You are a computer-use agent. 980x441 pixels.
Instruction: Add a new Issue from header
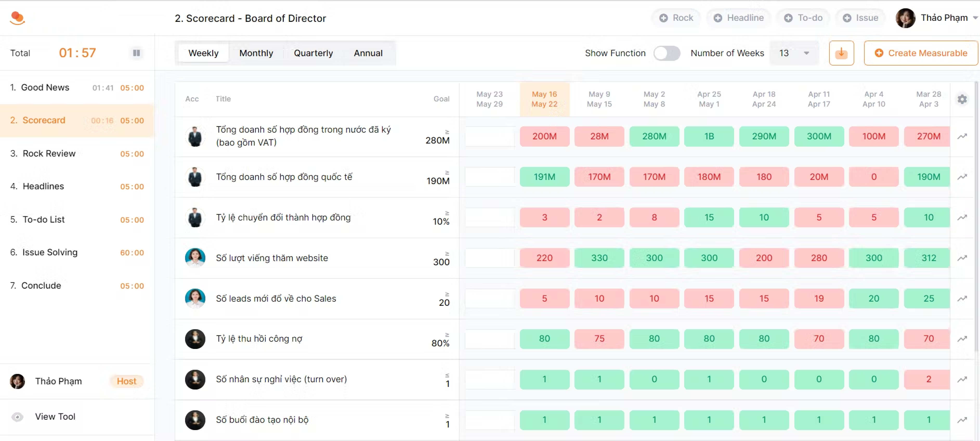coord(860,18)
